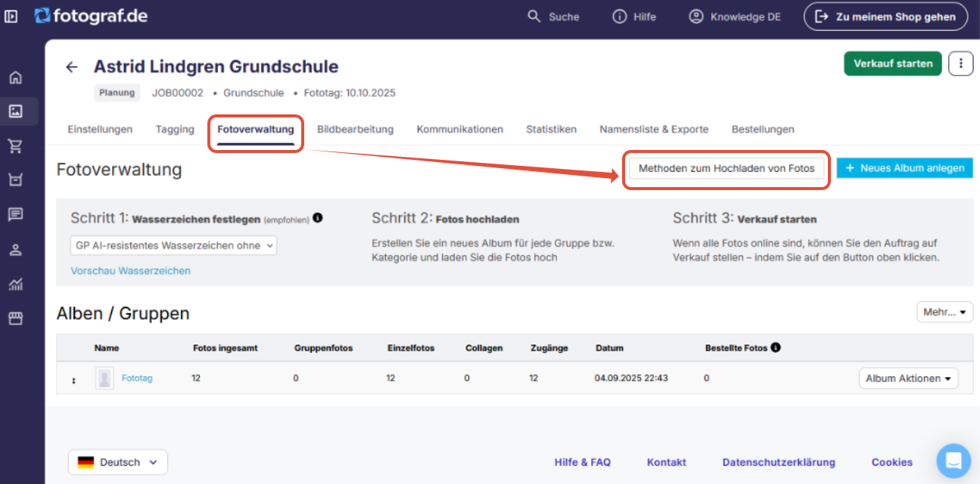Click the search magnifier icon
Screen dimensions: 980x484
coord(534,17)
